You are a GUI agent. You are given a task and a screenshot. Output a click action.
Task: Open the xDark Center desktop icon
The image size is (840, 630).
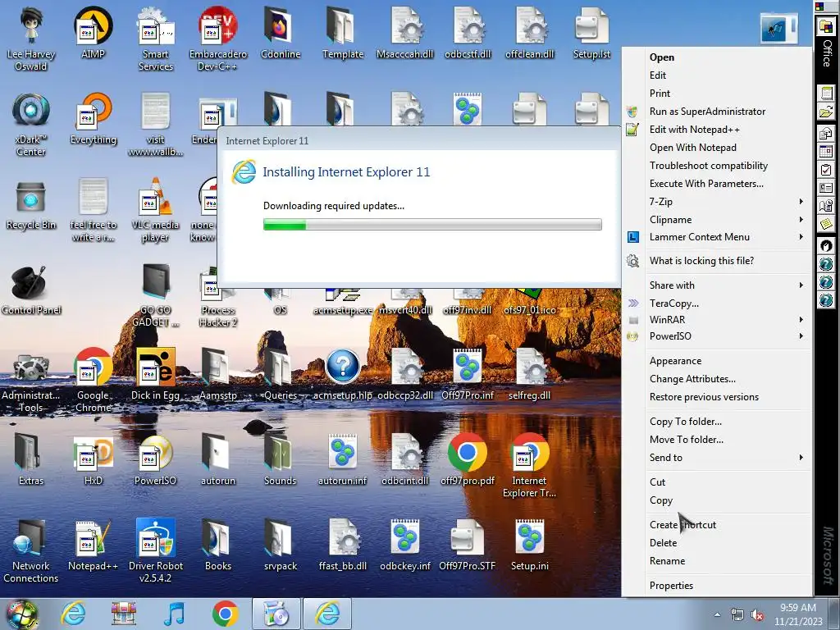30,125
